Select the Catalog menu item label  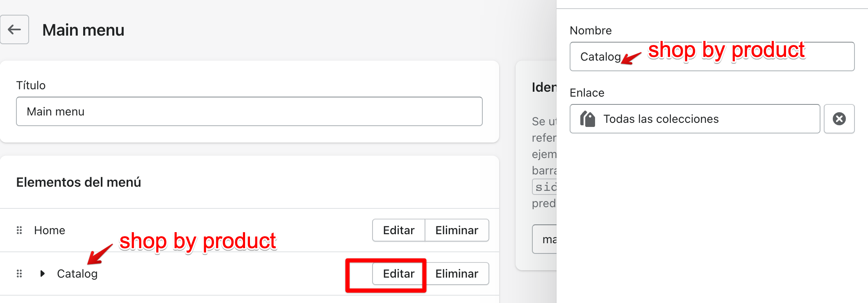[x=77, y=274]
